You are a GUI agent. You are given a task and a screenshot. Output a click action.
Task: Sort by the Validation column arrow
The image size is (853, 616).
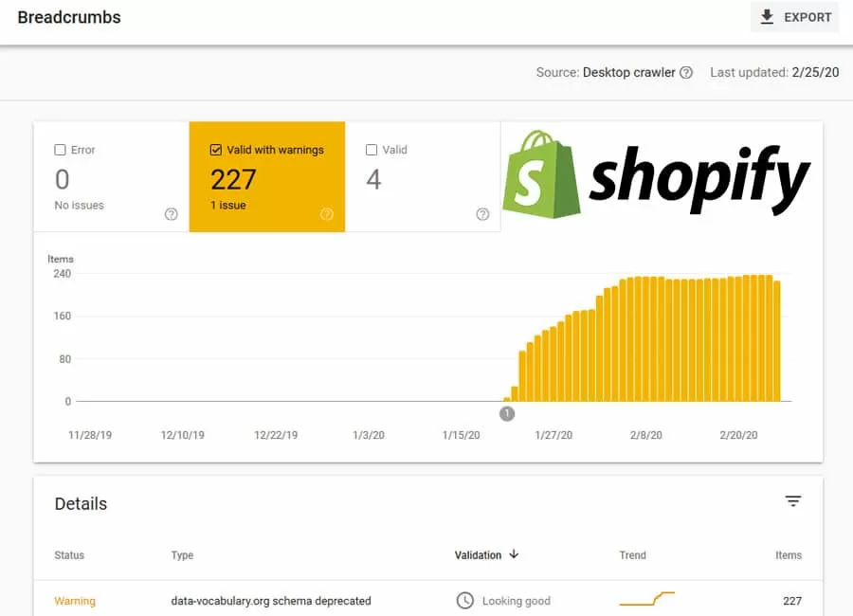(x=514, y=554)
